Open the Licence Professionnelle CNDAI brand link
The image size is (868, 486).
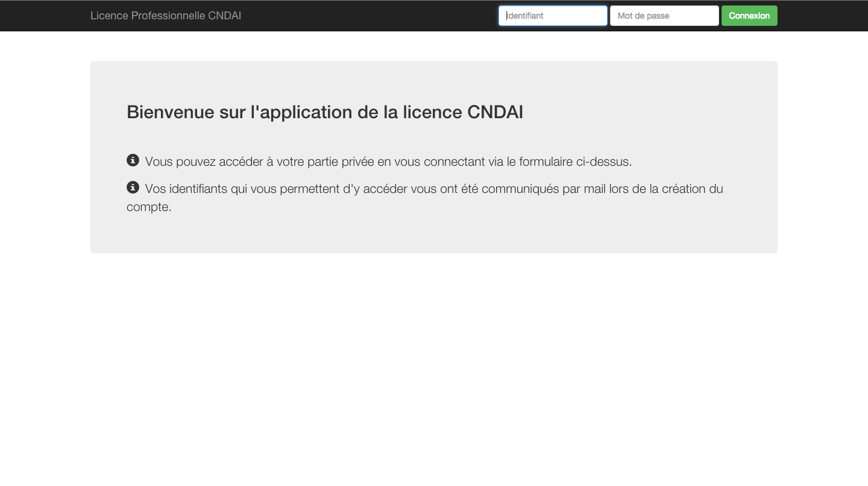166,16
